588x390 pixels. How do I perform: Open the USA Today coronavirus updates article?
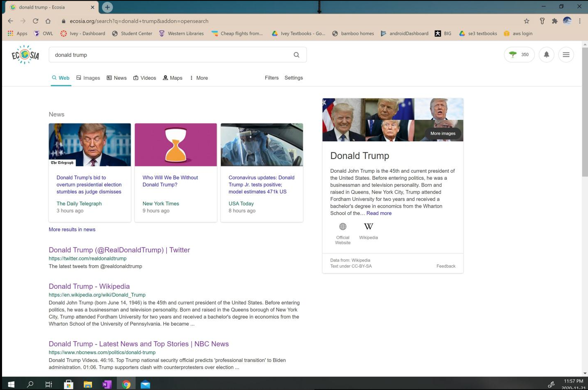261,185
